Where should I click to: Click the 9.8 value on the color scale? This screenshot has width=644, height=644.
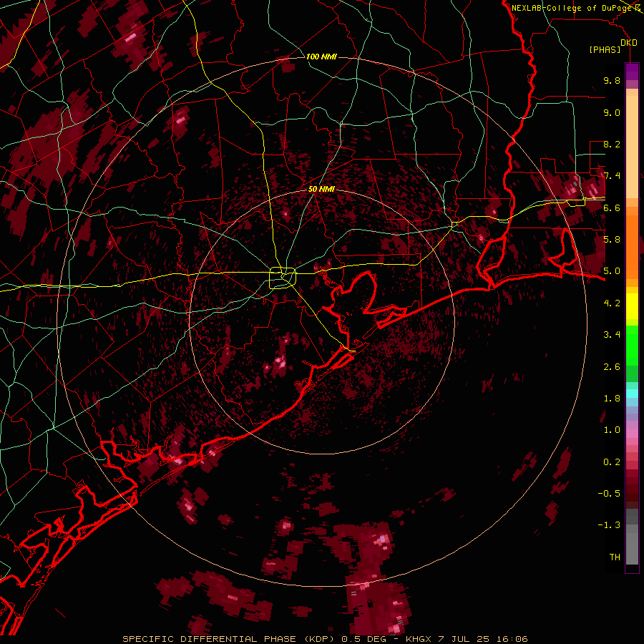tap(612, 80)
